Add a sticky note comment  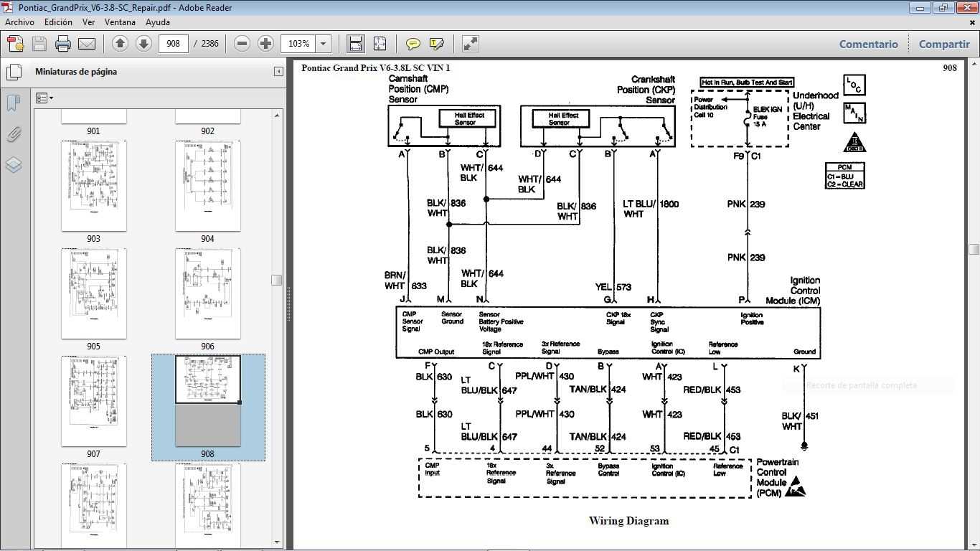(413, 44)
